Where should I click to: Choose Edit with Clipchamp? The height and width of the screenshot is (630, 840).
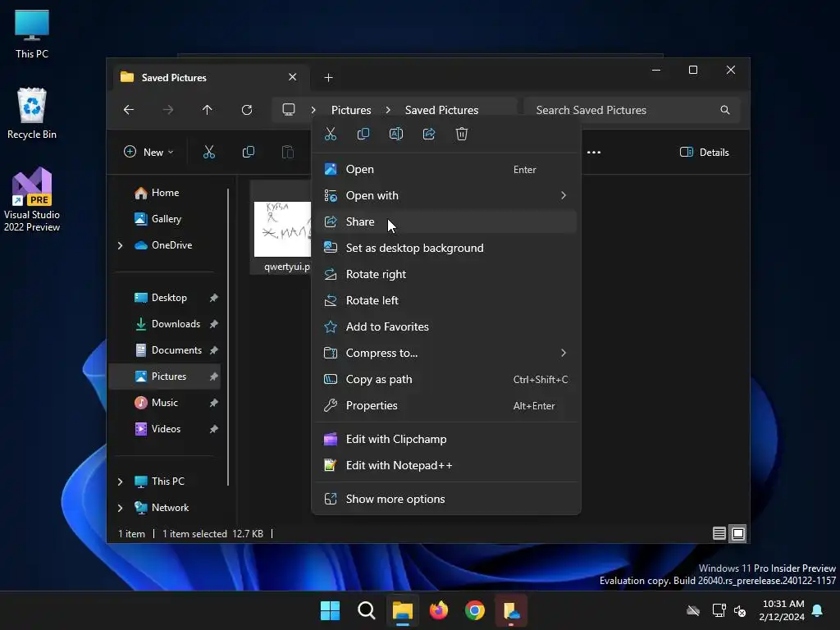[445, 440]
